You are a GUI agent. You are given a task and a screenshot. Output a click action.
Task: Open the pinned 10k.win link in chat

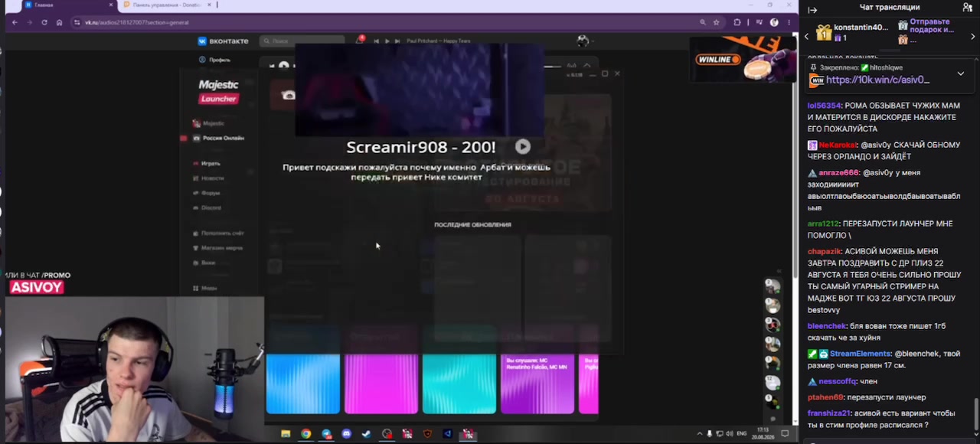(x=877, y=80)
